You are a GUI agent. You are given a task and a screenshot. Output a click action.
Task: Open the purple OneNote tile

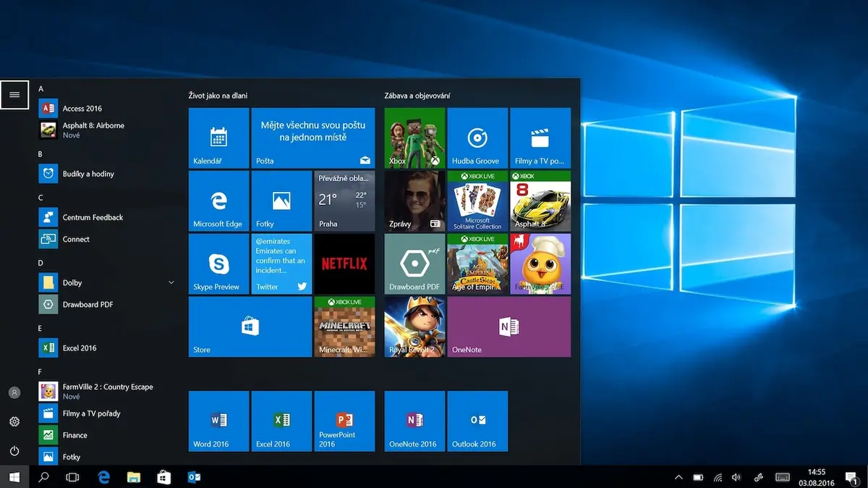(509, 327)
